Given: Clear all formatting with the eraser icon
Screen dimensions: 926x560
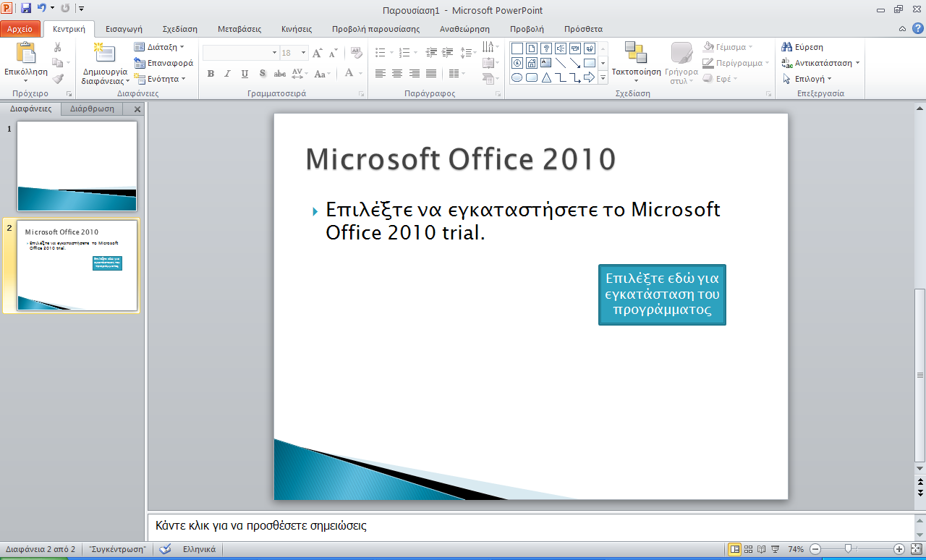Looking at the screenshot, I should pos(356,53).
